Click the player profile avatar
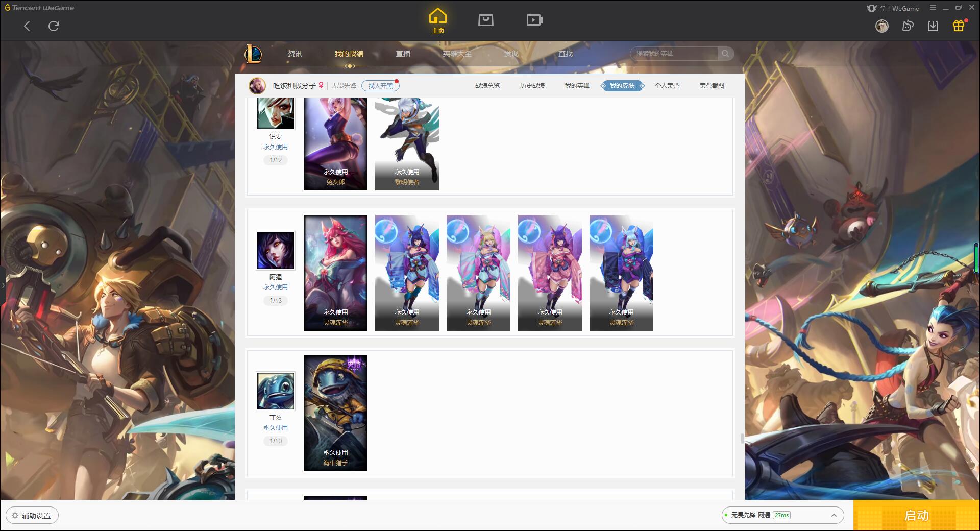Viewport: 980px width, 531px height. [x=257, y=86]
